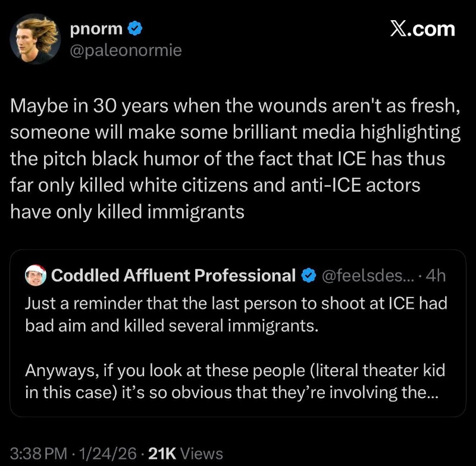Screen dimensions: 476x466
Task: Click the Views label at the bottom
Action: (201, 454)
